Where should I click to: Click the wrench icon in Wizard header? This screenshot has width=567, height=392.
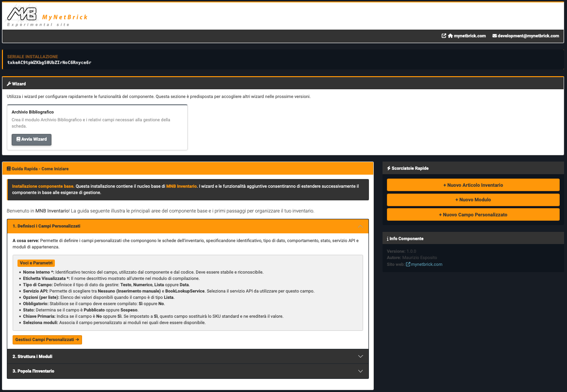pos(9,84)
